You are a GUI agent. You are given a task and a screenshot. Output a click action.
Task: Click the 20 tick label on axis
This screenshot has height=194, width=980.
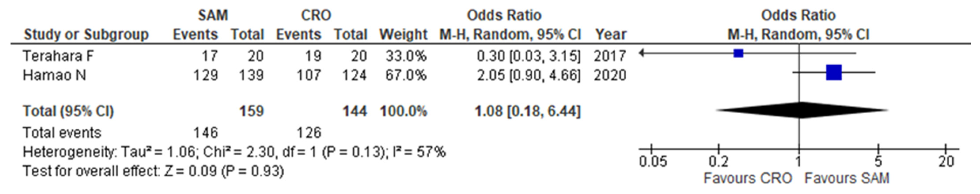[x=946, y=162]
